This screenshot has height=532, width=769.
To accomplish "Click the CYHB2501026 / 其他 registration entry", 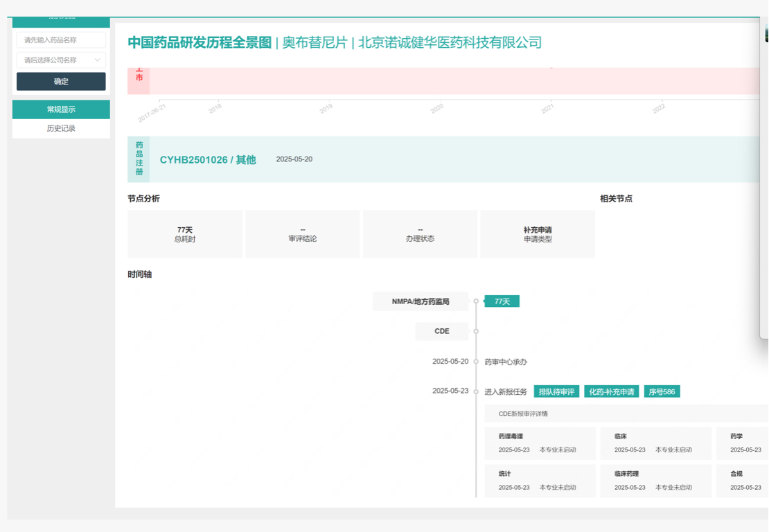I will tap(208, 160).
